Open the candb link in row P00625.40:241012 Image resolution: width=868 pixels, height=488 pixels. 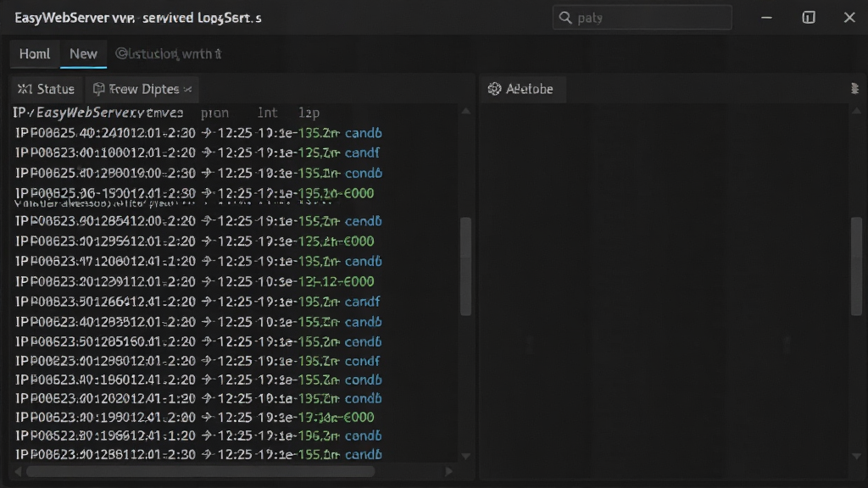(363, 133)
